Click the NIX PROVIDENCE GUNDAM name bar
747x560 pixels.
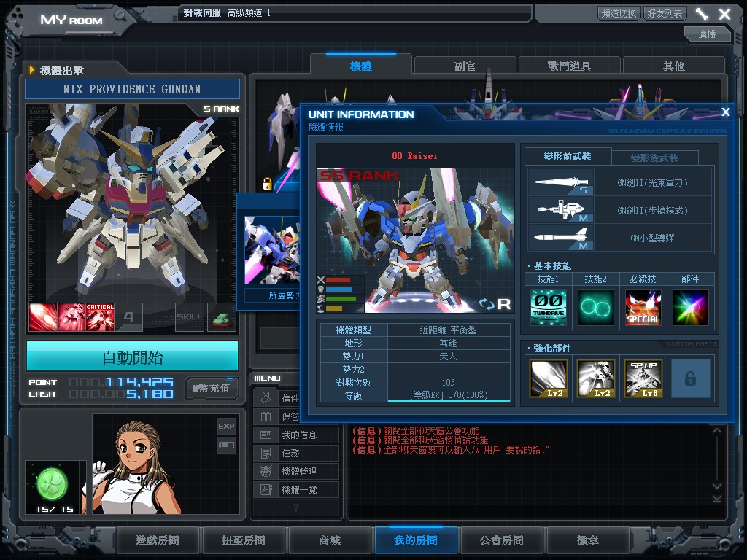point(133,89)
